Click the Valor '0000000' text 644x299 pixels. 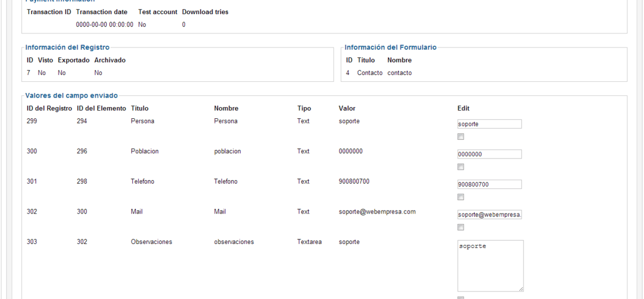(351, 151)
